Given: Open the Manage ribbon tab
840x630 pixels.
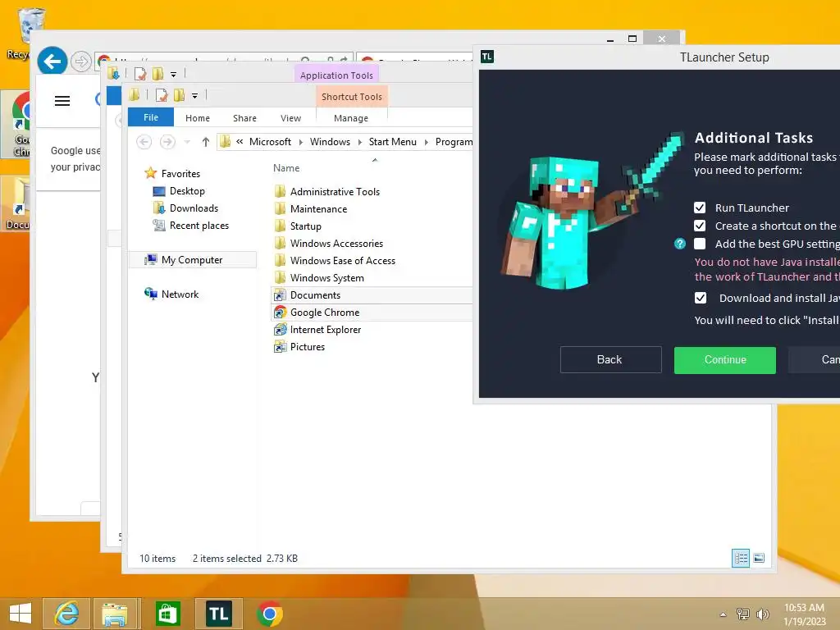Looking at the screenshot, I should (x=351, y=118).
